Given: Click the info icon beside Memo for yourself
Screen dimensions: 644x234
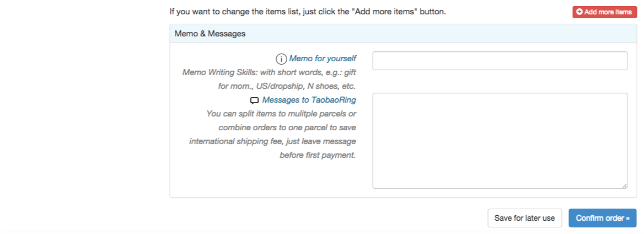Looking at the screenshot, I should coord(281,59).
